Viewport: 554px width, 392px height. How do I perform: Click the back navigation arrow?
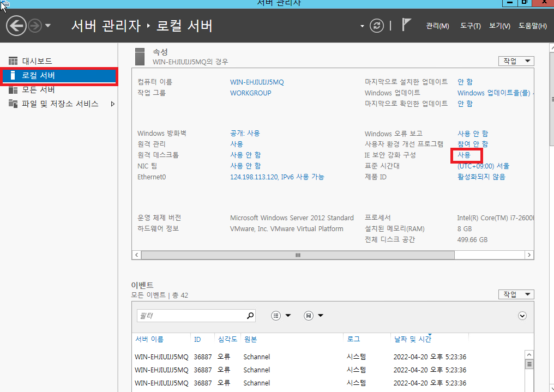pyautogui.click(x=16, y=26)
